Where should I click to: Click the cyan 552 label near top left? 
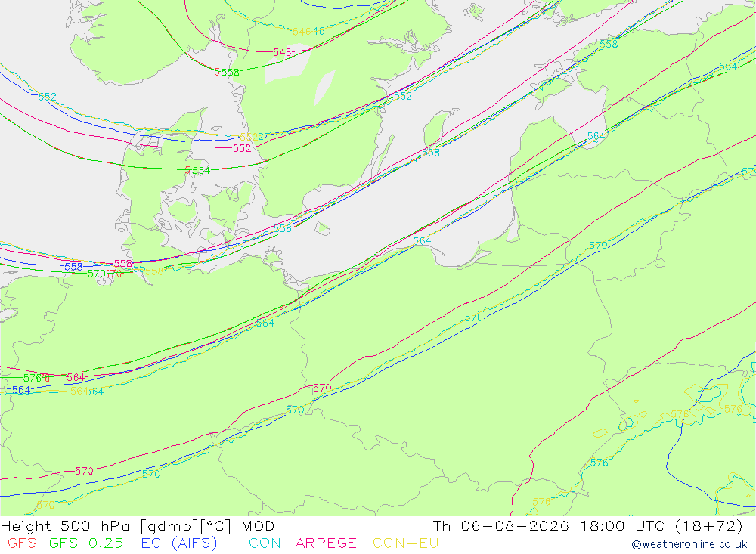(x=47, y=97)
